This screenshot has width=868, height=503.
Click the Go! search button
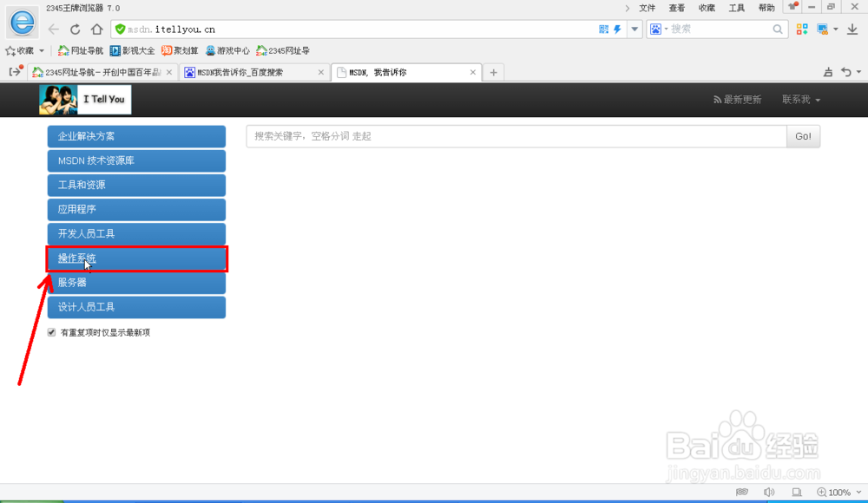point(803,136)
